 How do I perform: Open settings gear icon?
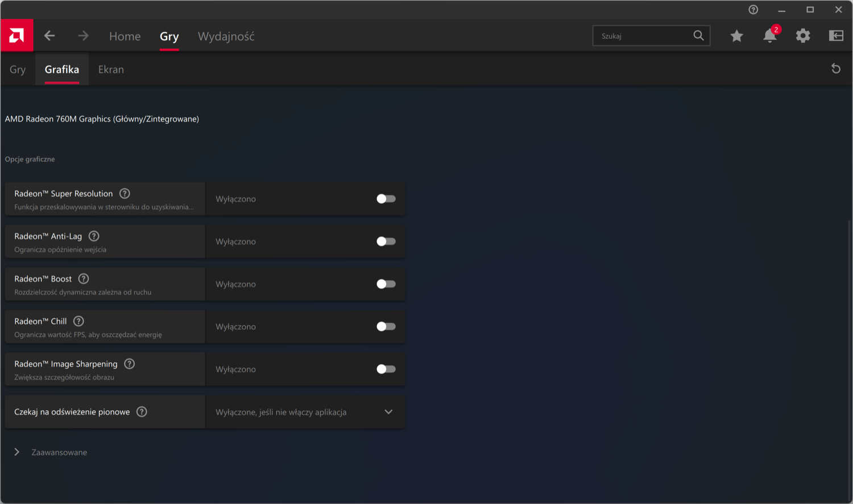click(803, 36)
